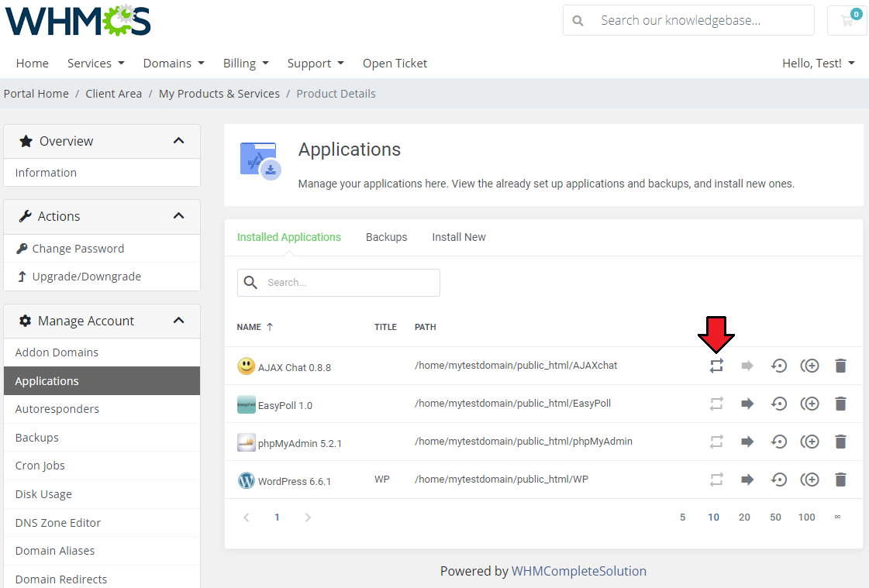The height and width of the screenshot is (588, 869).
Task: Show 50 entries per page
Action: click(775, 518)
